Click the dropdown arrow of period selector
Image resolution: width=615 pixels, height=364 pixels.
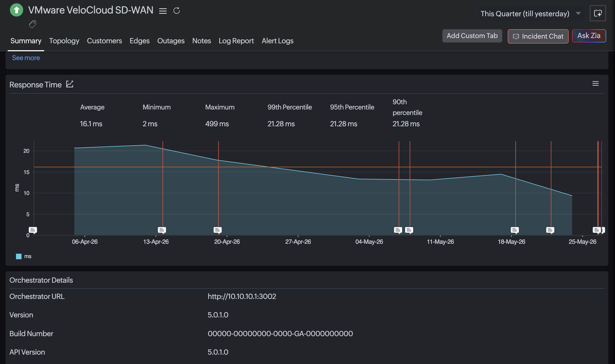[x=578, y=13]
